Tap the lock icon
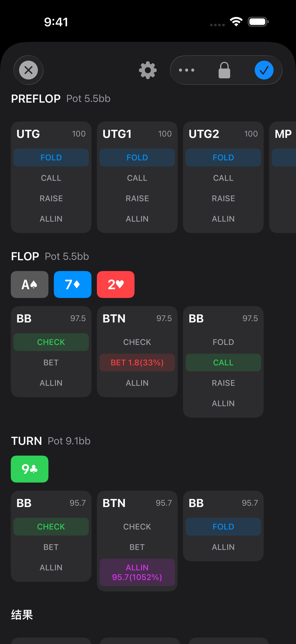The height and width of the screenshot is (644, 296). point(224,70)
